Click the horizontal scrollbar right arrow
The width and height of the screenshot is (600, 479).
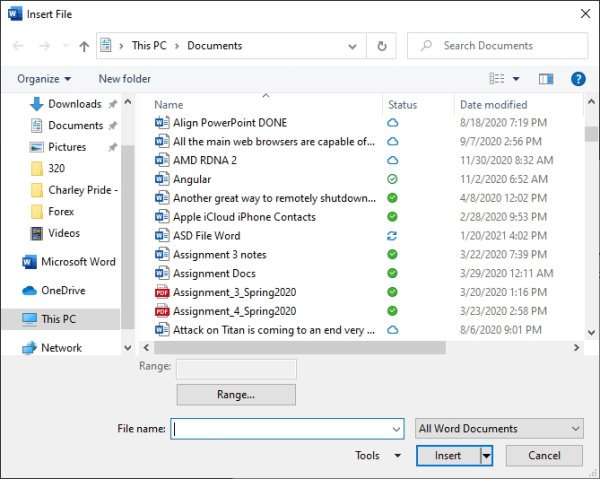tap(576, 348)
